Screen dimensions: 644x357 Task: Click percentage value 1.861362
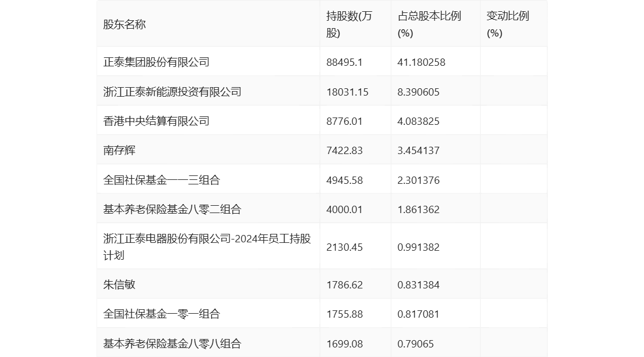click(418, 209)
